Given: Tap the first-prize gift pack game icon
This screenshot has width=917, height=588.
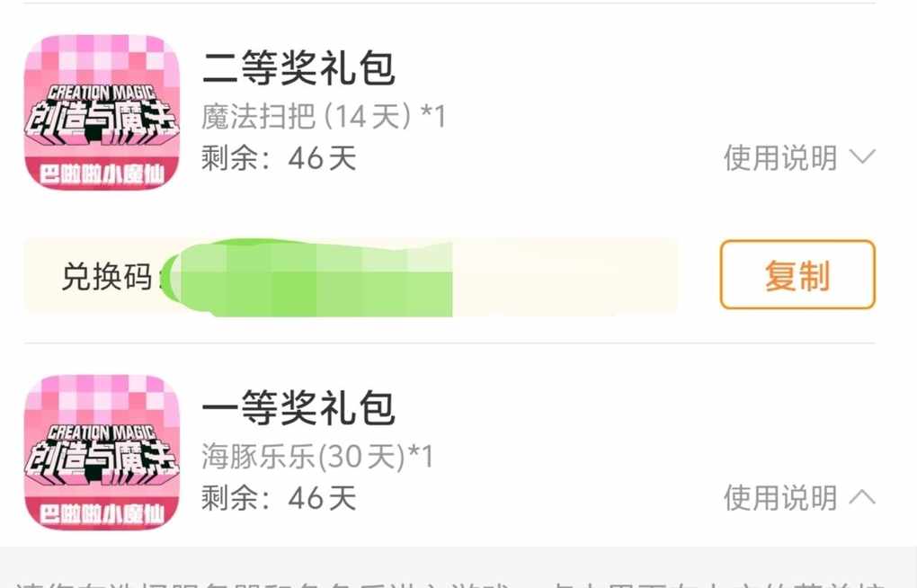Looking at the screenshot, I should [x=102, y=451].
